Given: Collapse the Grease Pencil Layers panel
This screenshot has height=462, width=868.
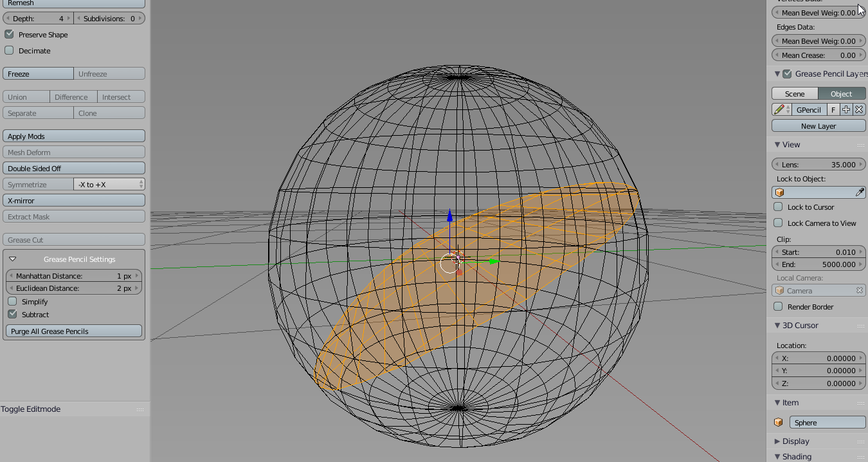Looking at the screenshot, I should coord(777,74).
